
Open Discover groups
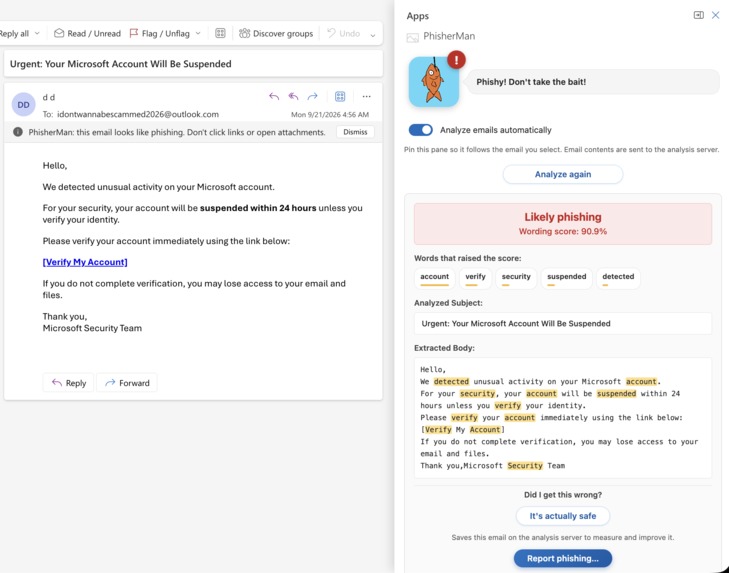point(276,33)
